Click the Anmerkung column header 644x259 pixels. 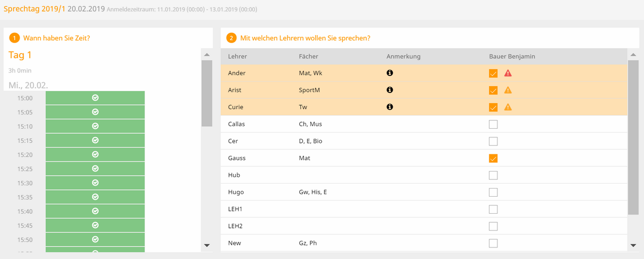[404, 56]
